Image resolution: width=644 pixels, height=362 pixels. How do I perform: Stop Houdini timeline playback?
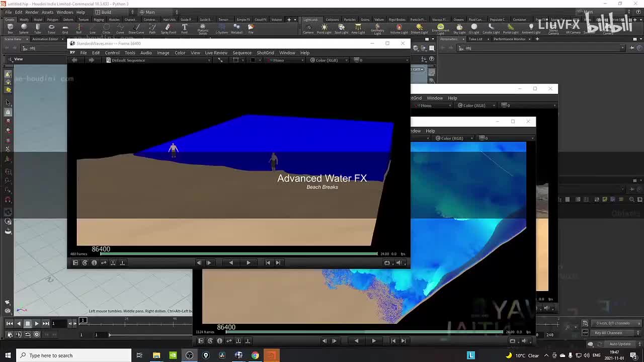coord(28,323)
